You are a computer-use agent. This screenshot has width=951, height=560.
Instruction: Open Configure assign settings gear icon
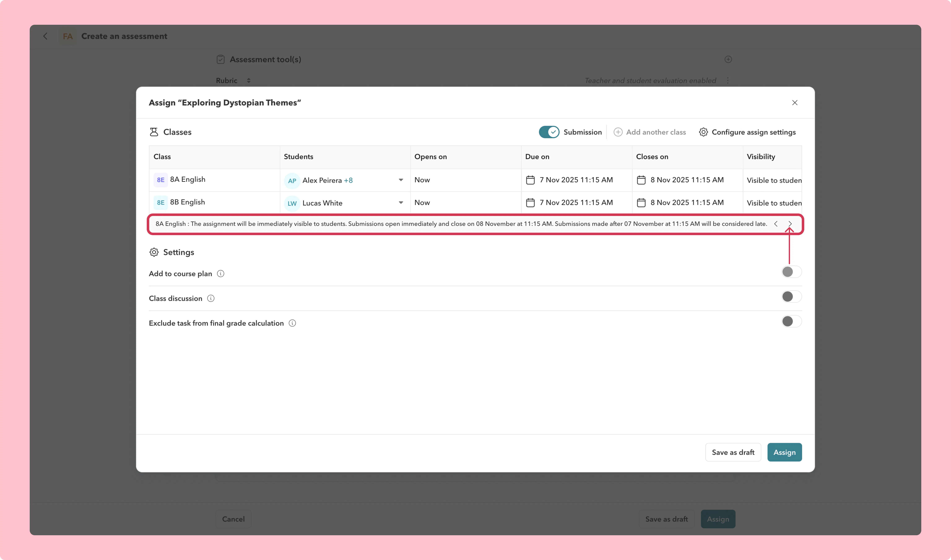point(703,132)
